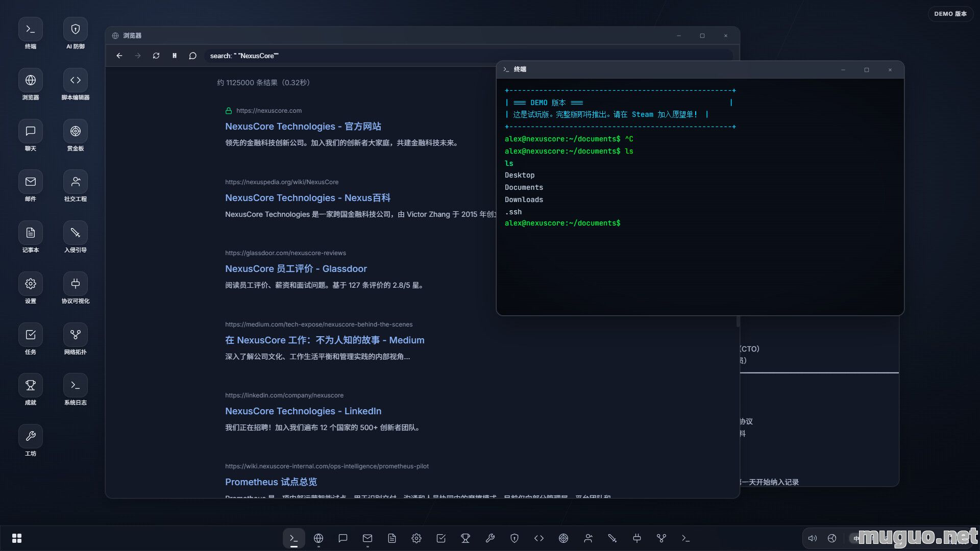Click the trophy icon in taskbar
Image resolution: width=980 pixels, height=551 pixels.
465,538
